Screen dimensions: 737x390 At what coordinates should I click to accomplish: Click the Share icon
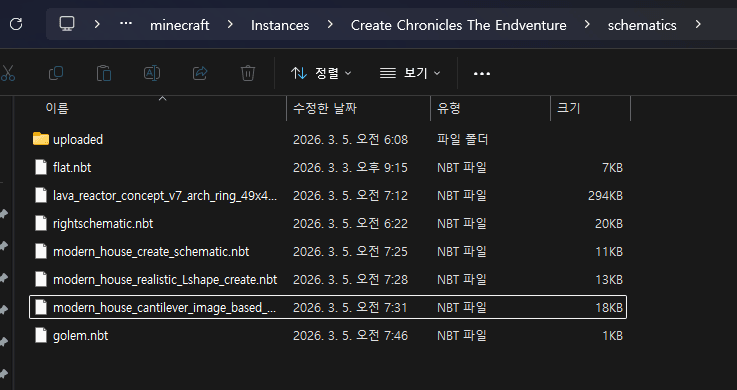point(200,73)
